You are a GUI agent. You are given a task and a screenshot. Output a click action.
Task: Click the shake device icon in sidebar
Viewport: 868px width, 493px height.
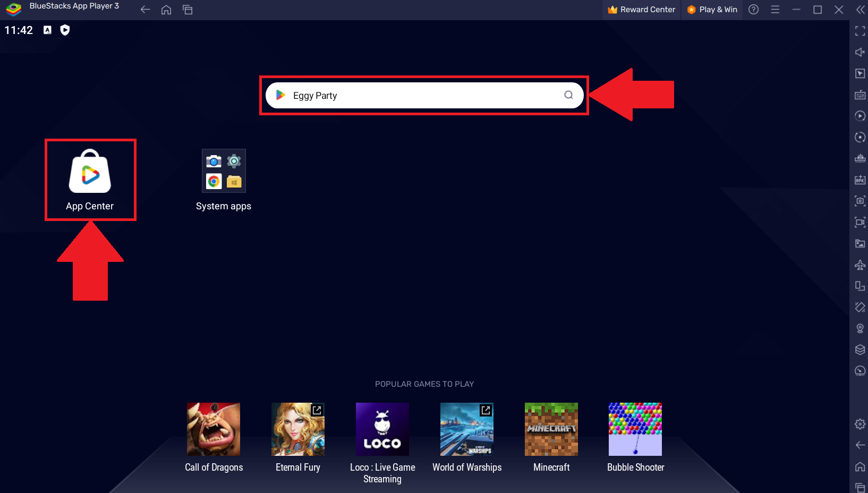860,307
